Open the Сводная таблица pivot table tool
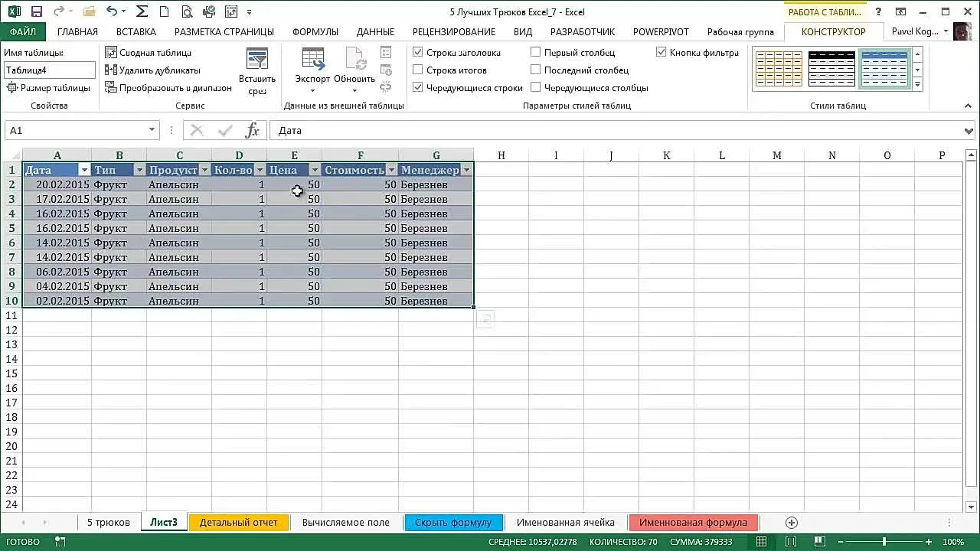The image size is (980, 551). (148, 53)
